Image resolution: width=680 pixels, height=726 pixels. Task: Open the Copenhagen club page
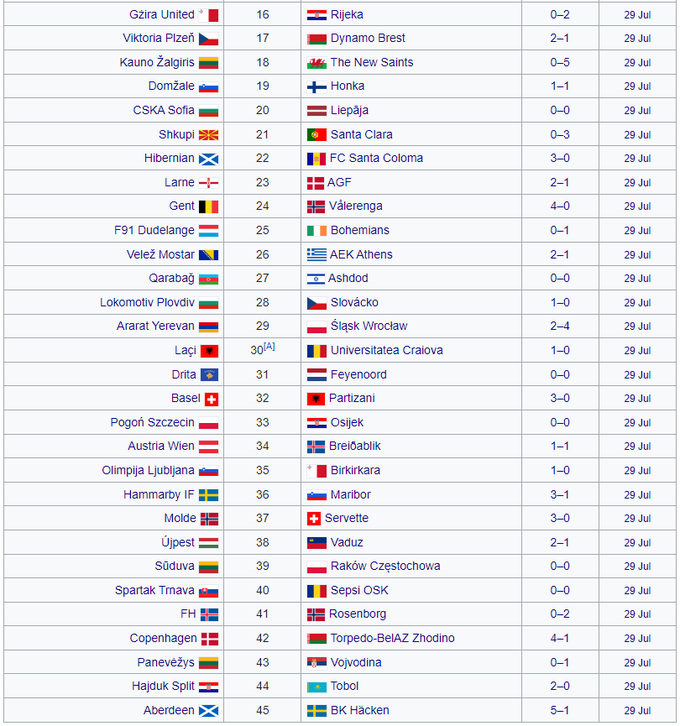tap(162, 638)
